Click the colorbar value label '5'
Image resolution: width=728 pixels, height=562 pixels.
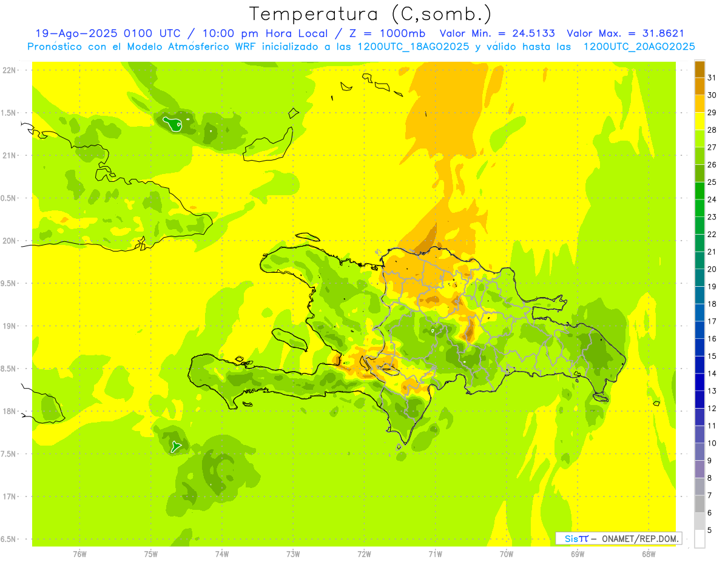[x=710, y=530]
